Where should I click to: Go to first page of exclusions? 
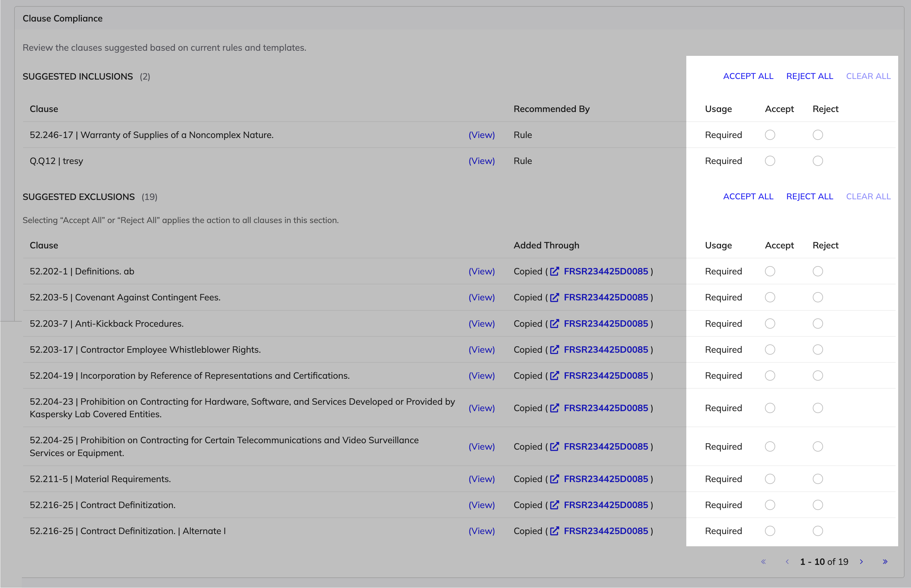[x=763, y=562]
